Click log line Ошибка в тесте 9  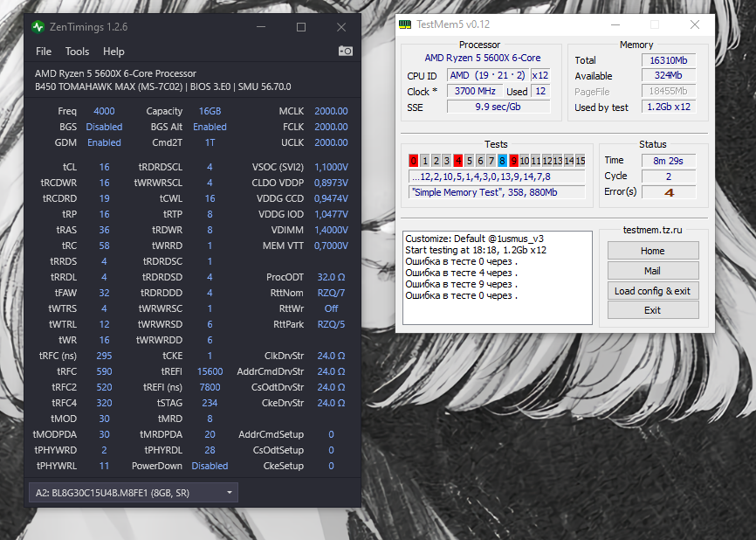tap(462, 284)
